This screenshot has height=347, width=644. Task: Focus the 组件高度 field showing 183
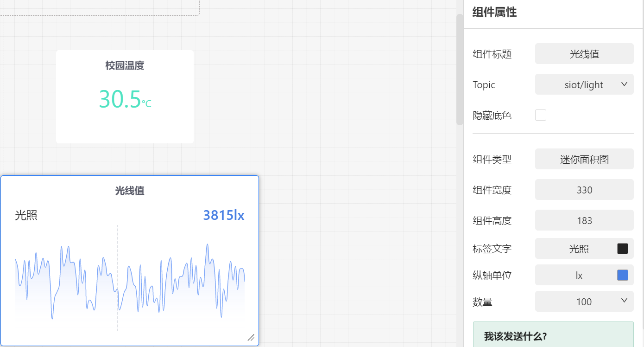[584, 220]
